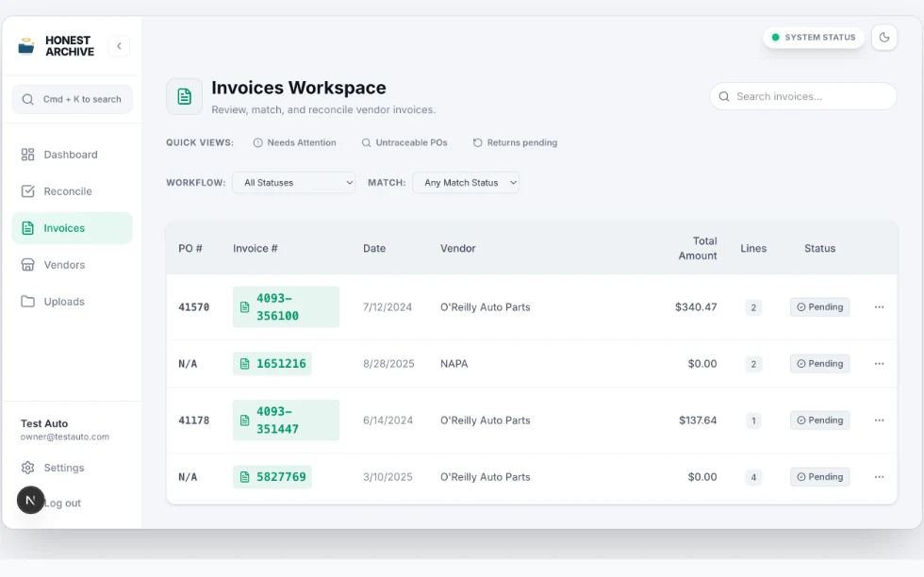The height and width of the screenshot is (577, 924).
Task: Click the System Status indicator
Action: click(x=813, y=37)
